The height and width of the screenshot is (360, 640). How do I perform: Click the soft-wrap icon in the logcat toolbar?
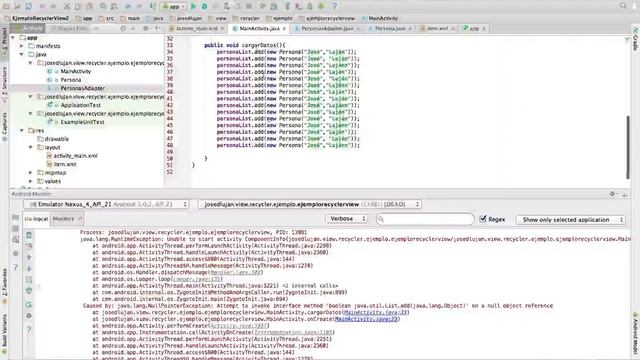[x=29, y=280]
